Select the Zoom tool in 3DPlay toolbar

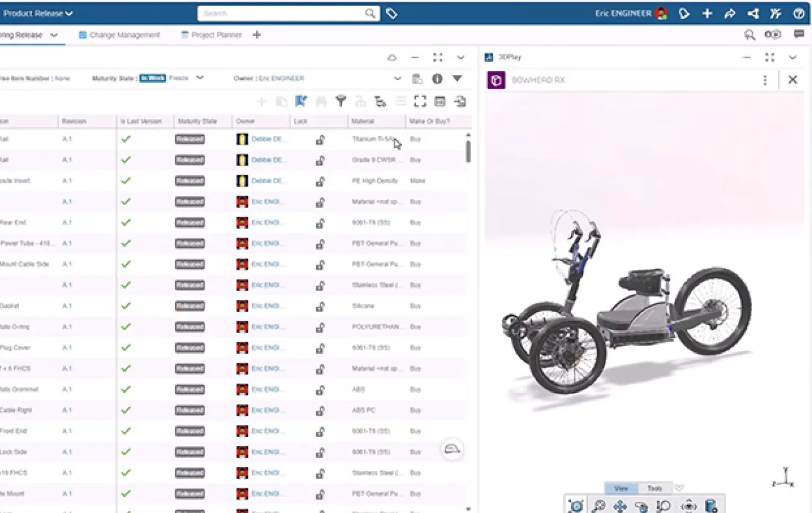point(598,506)
